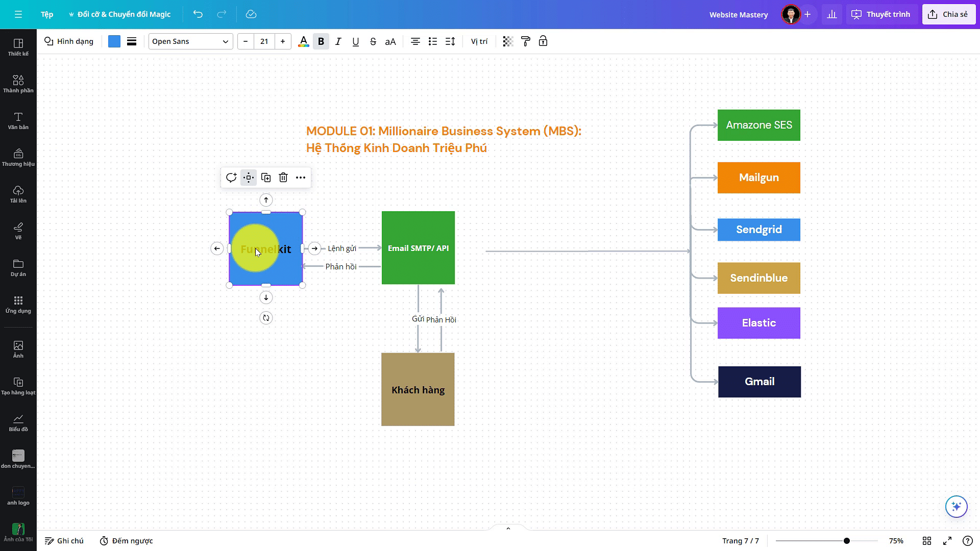Check the cloud save status icon
Screen dimensions: 980x551
coord(251,14)
